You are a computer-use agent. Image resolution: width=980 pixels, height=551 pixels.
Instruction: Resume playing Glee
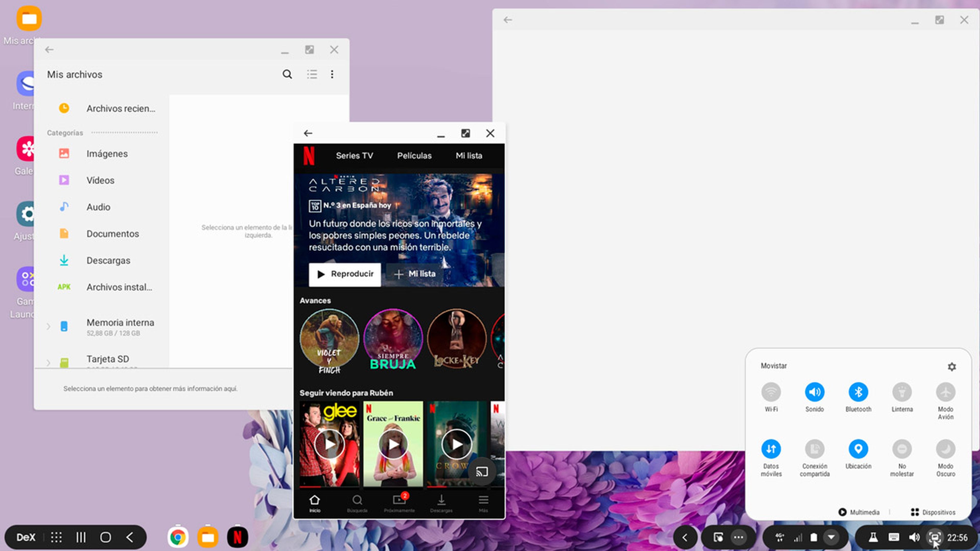tap(329, 444)
